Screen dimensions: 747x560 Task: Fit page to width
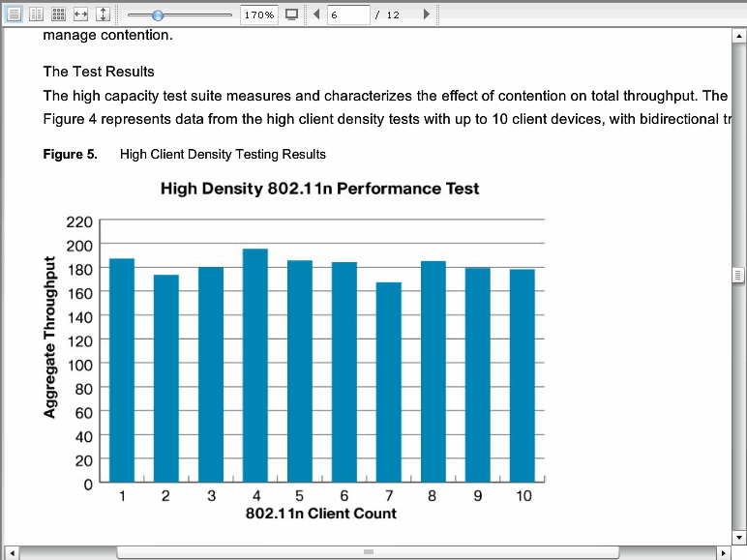[x=80, y=15]
